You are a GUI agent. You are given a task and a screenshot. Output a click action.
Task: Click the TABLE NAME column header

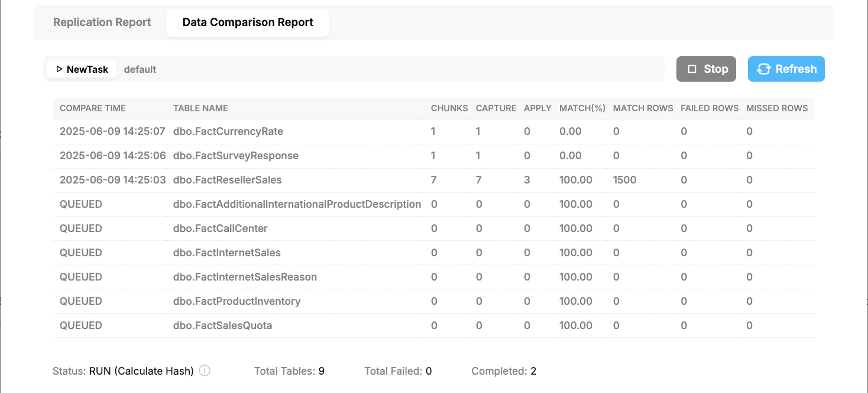coord(200,108)
